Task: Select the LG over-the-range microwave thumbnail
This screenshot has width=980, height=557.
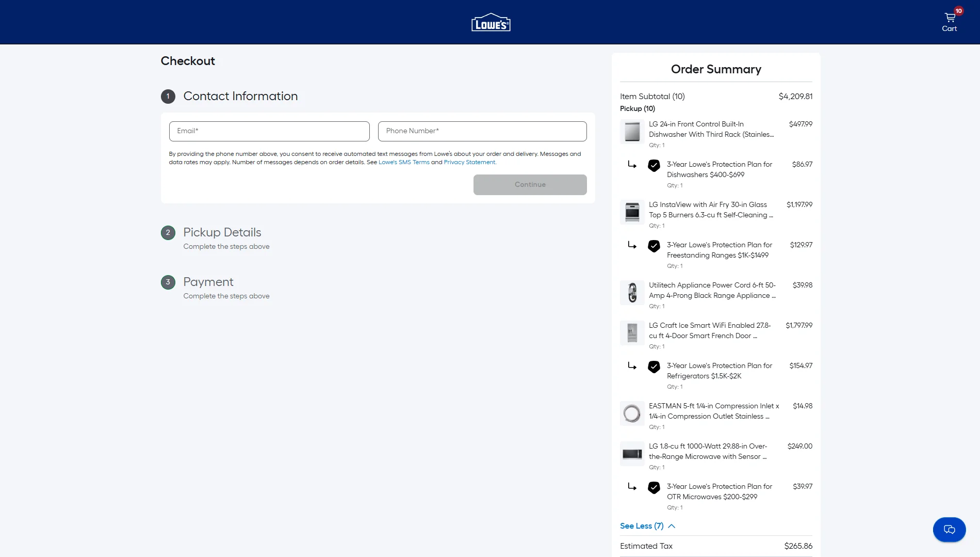Action: pos(631,454)
